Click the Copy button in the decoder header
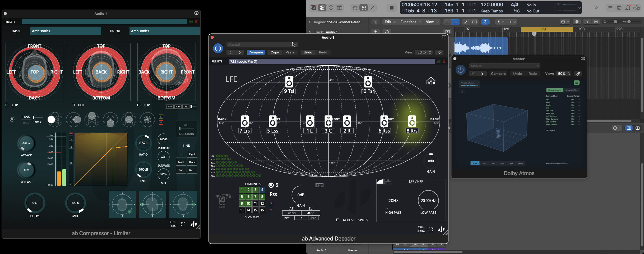The image size is (644, 254). point(275,52)
